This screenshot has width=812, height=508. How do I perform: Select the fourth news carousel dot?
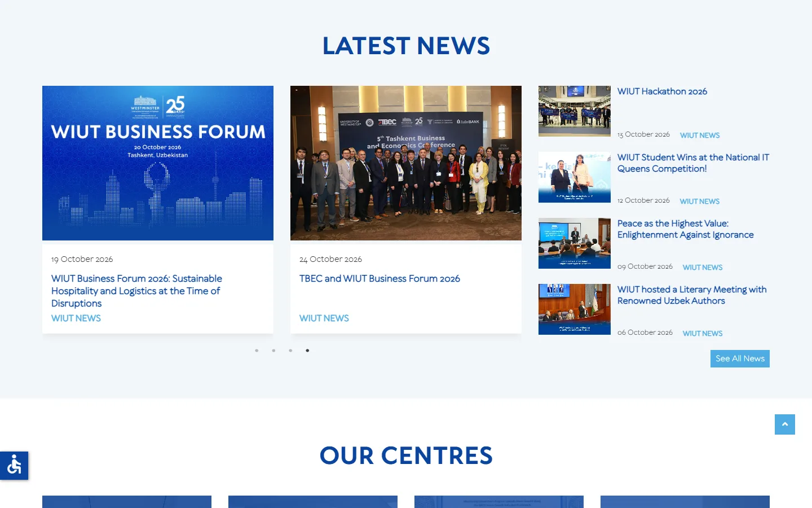307,351
